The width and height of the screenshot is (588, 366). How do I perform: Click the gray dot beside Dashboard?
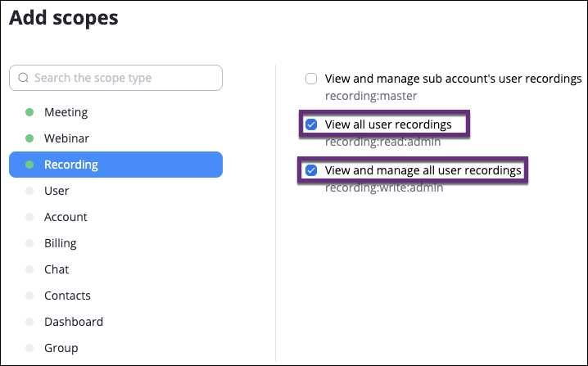29,322
